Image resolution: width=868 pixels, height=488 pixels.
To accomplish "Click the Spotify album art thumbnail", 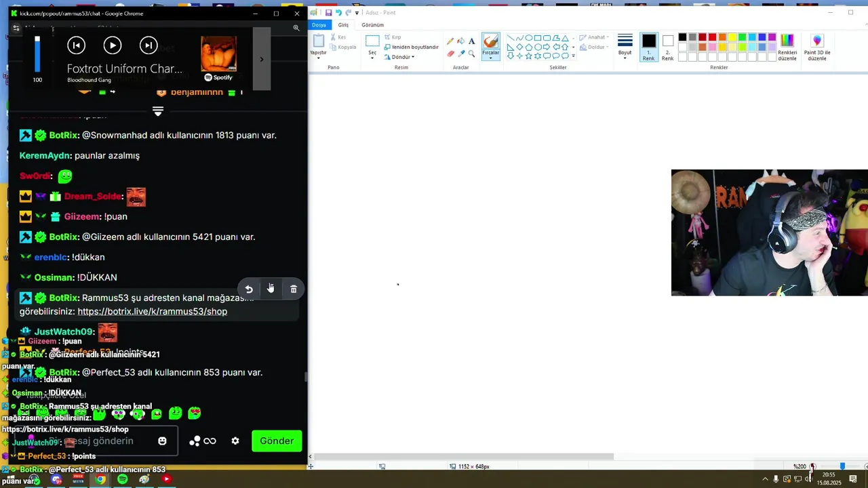I will coord(218,54).
